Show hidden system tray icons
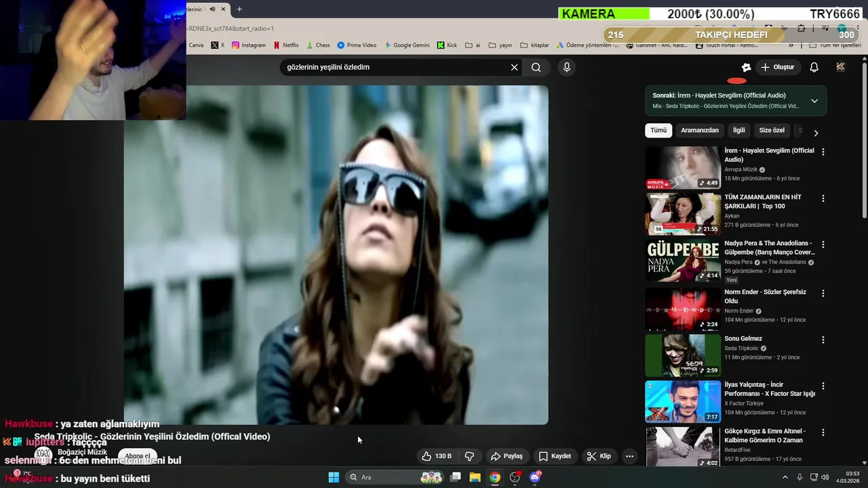Image resolution: width=868 pixels, height=488 pixels. (x=785, y=477)
